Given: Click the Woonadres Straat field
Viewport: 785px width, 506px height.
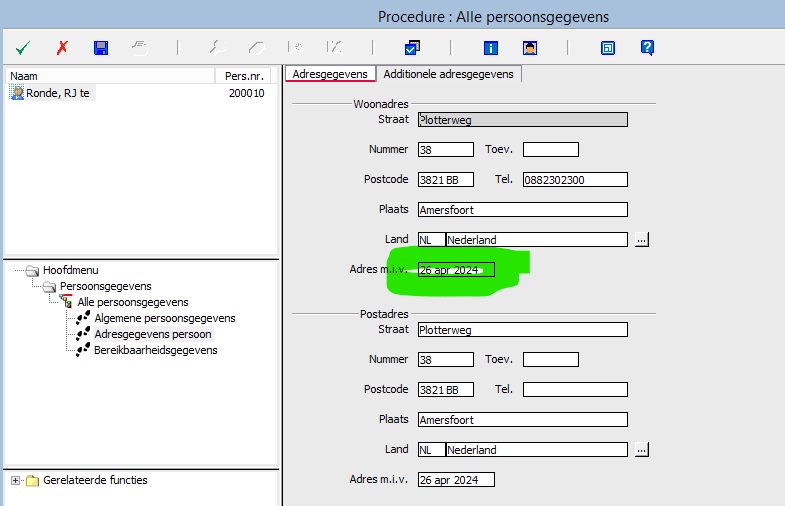Looking at the screenshot, I should click(x=523, y=120).
